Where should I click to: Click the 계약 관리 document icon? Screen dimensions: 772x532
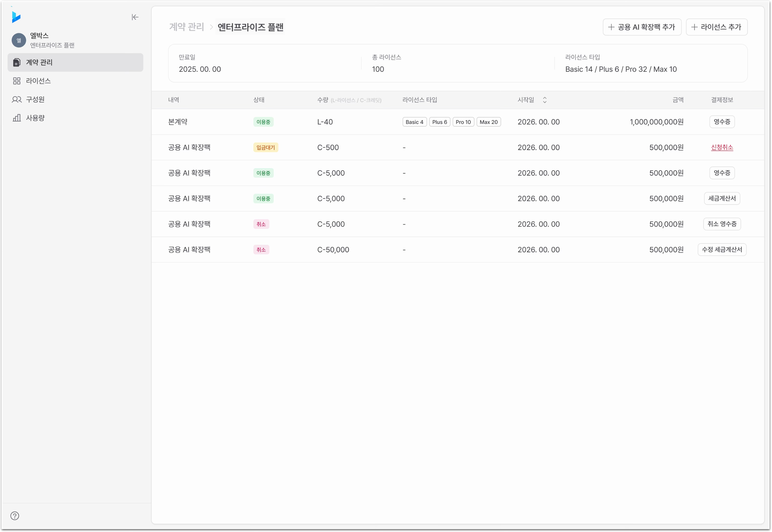[17, 62]
